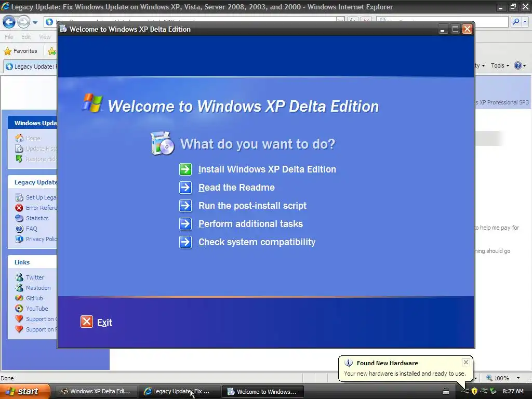Click the 8:27 AM system clock
Image resolution: width=532 pixels, height=399 pixels.
(513, 391)
